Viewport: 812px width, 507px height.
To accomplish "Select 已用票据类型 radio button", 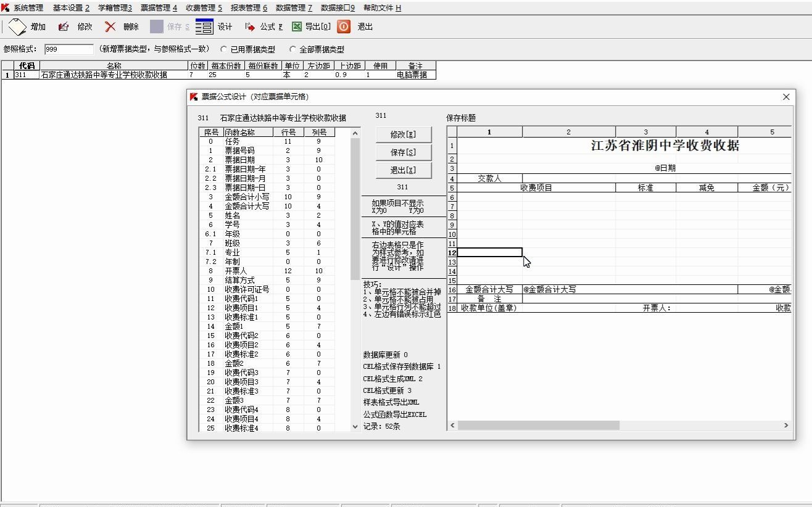I will pos(223,49).
